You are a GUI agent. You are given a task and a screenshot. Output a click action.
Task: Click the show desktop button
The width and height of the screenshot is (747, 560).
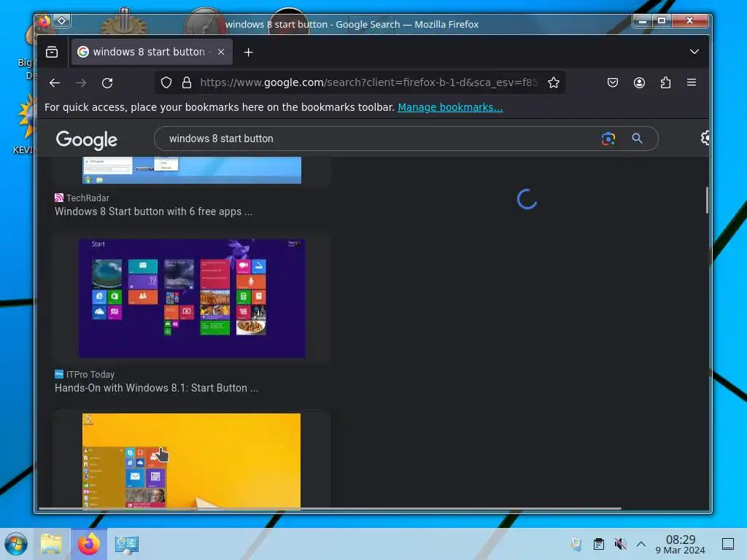click(727, 544)
